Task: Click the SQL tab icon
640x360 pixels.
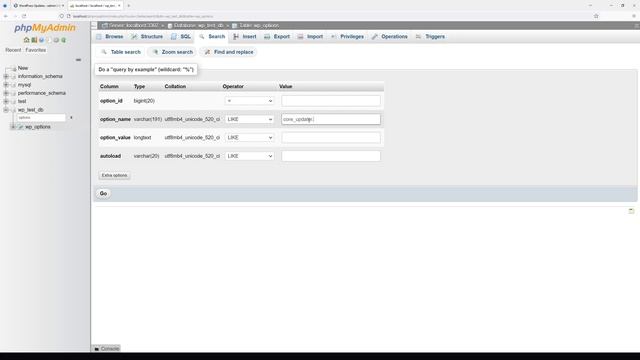Action: pos(174,37)
